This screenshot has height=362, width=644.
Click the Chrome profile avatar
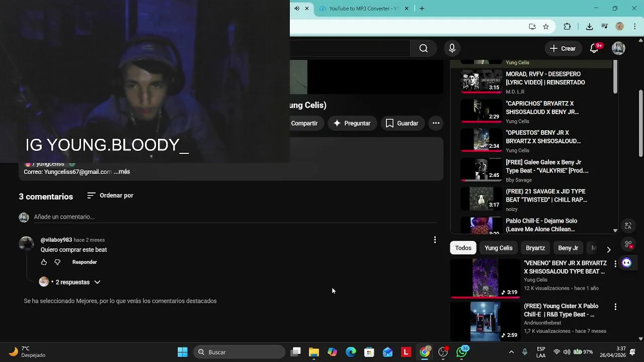point(620,27)
